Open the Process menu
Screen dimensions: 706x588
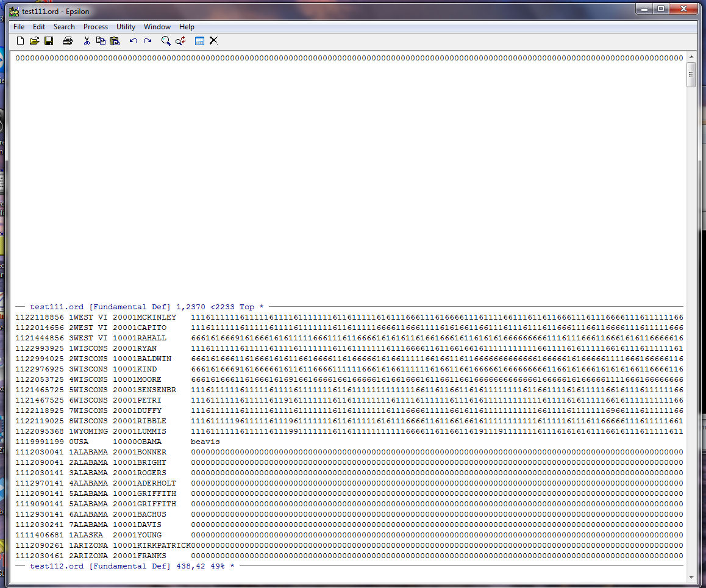tap(96, 27)
